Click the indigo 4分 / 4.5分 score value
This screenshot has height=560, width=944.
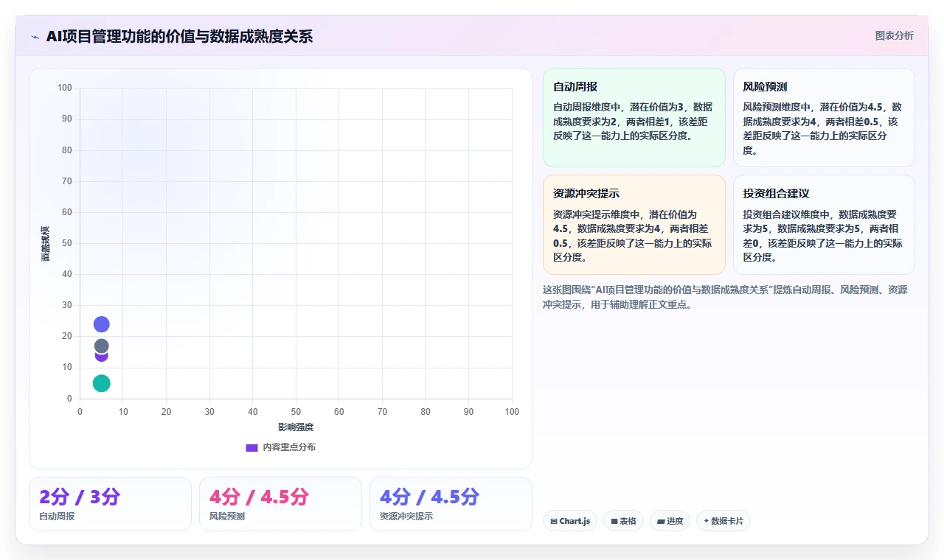click(429, 497)
